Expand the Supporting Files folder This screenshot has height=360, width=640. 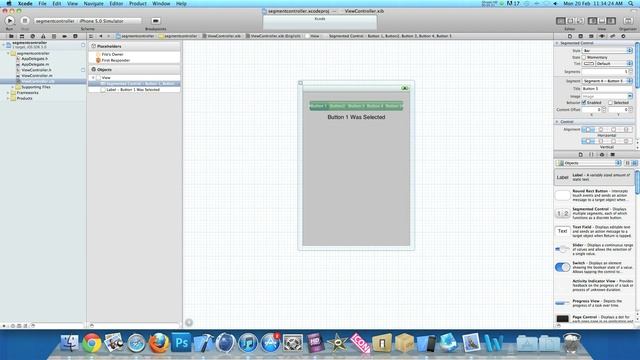[x=13, y=87]
